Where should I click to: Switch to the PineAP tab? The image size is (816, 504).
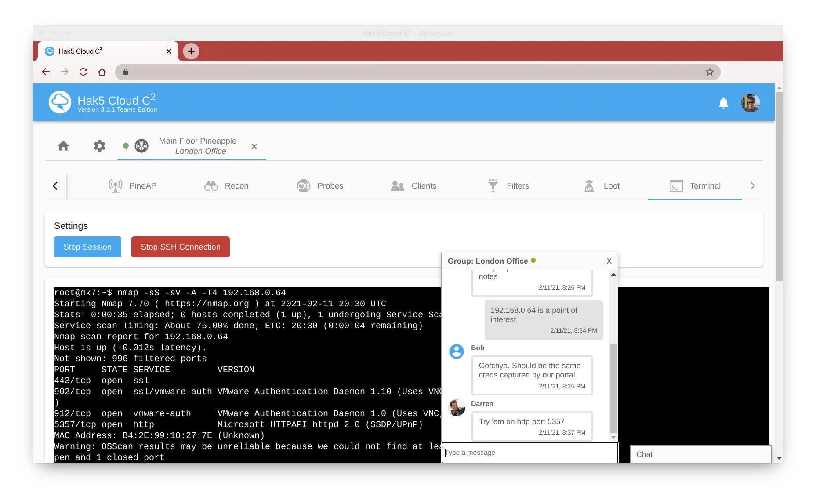click(133, 186)
